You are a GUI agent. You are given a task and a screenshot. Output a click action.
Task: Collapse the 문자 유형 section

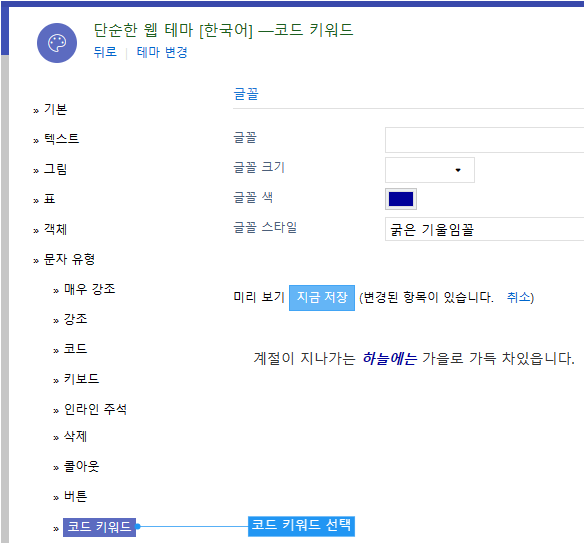(69, 259)
